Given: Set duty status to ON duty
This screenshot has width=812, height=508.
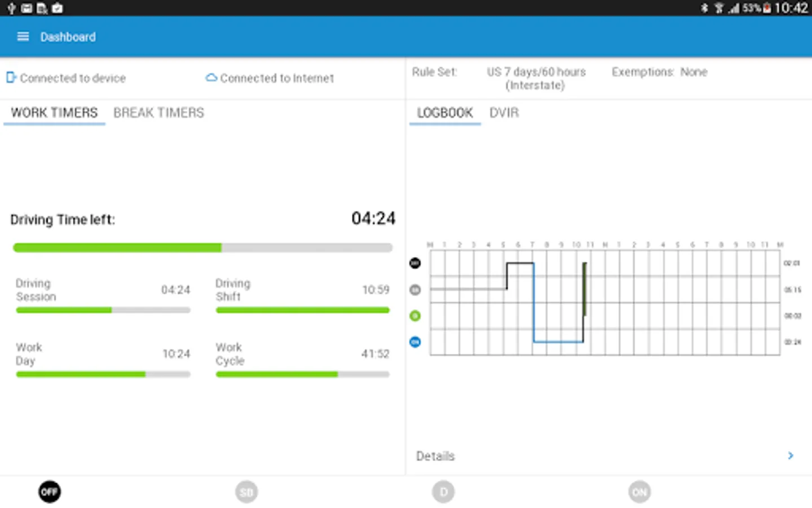Looking at the screenshot, I should click(639, 492).
